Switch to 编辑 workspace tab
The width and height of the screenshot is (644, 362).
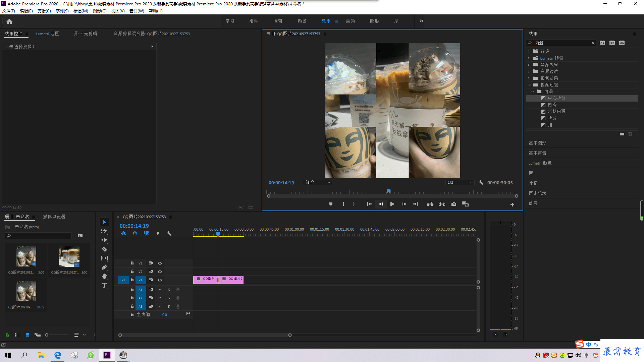pyautogui.click(x=278, y=21)
